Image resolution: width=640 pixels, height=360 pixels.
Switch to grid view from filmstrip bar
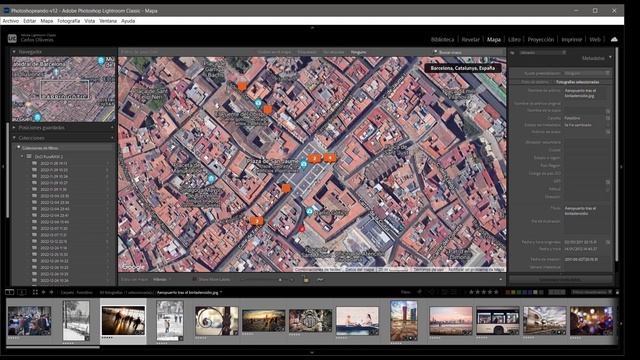tap(35, 292)
